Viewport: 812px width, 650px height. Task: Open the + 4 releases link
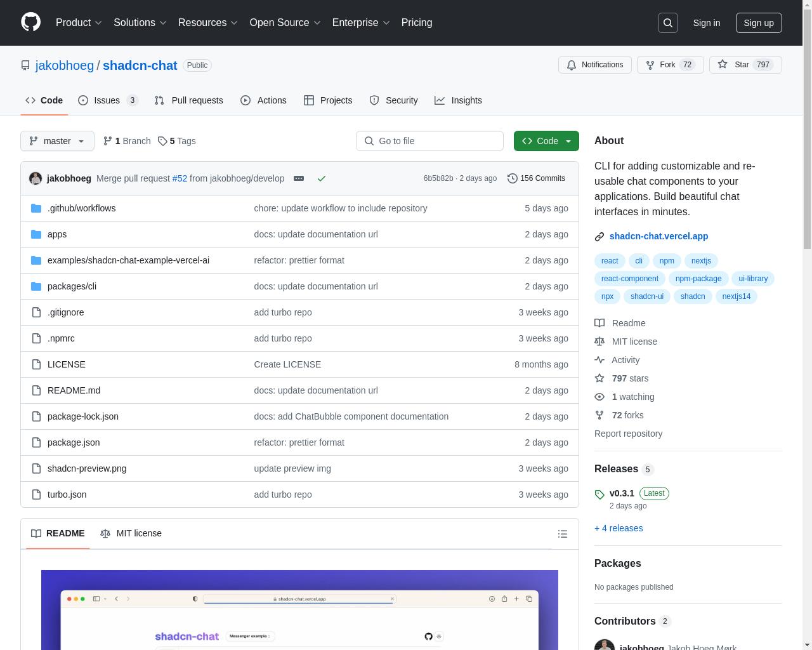pyautogui.click(x=619, y=528)
